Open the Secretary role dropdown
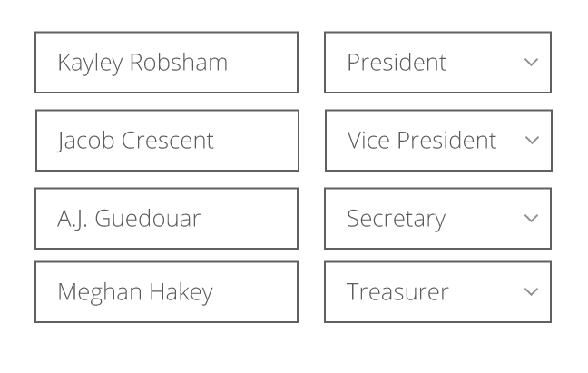The height and width of the screenshot is (373, 588). 437,219
